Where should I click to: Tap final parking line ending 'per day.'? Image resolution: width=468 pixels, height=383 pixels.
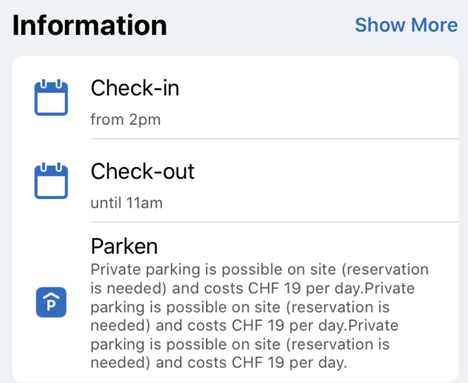tap(219, 363)
